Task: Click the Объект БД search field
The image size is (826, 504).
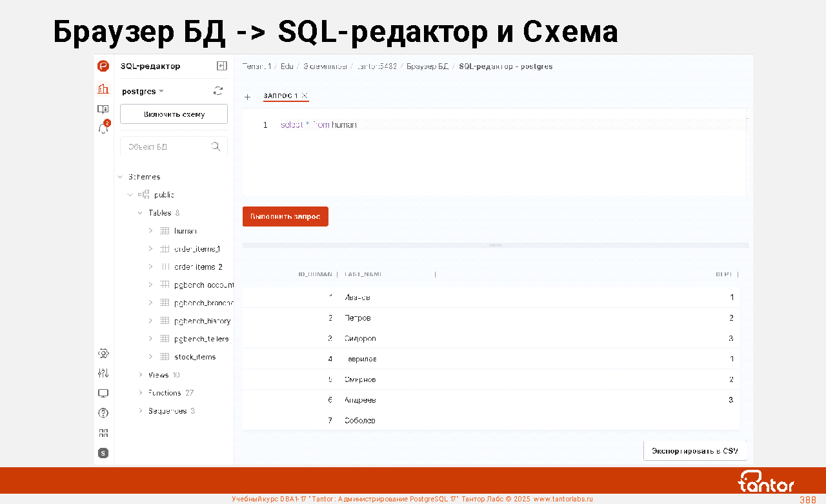Action: pyautogui.click(x=168, y=146)
